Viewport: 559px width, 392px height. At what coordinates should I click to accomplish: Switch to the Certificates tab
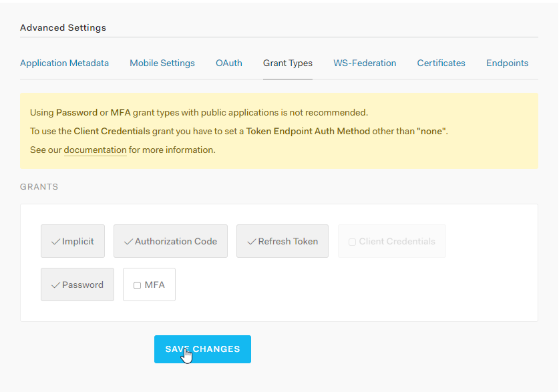click(441, 63)
